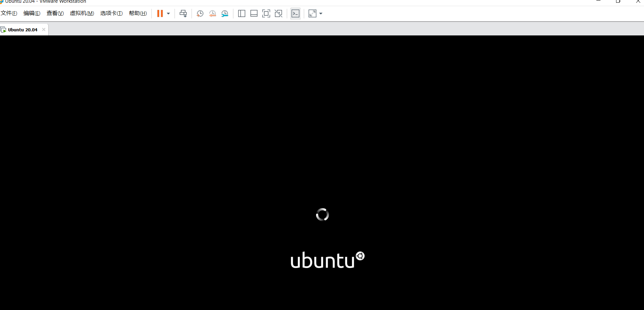Click inside the Ubuntu boot screen display
The height and width of the screenshot is (310, 644).
click(322, 173)
